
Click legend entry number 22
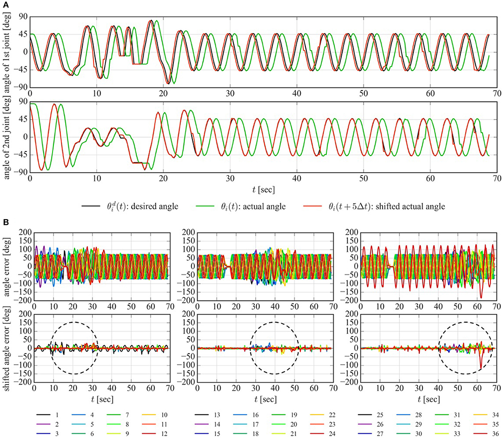pos(332,415)
